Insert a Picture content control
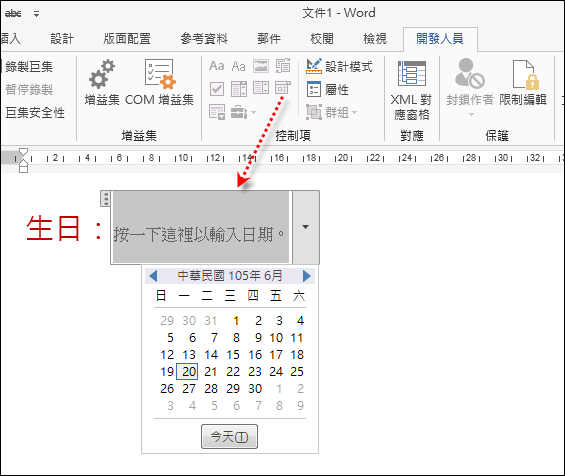Image resolution: width=565 pixels, height=476 pixels. click(261, 66)
